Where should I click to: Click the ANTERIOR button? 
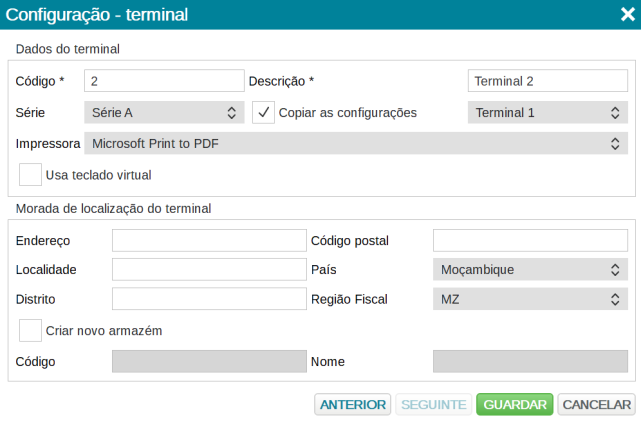pos(352,404)
